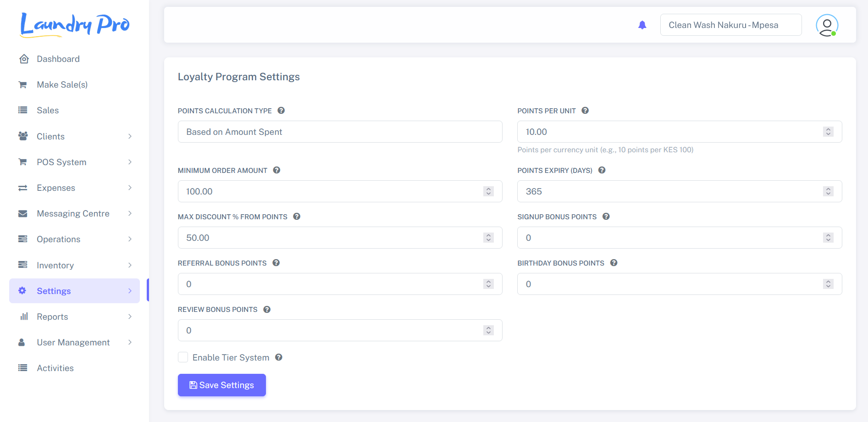
Task: Adjust Birthday Bonus Points stepper arrows
Action: coord(828,284)
